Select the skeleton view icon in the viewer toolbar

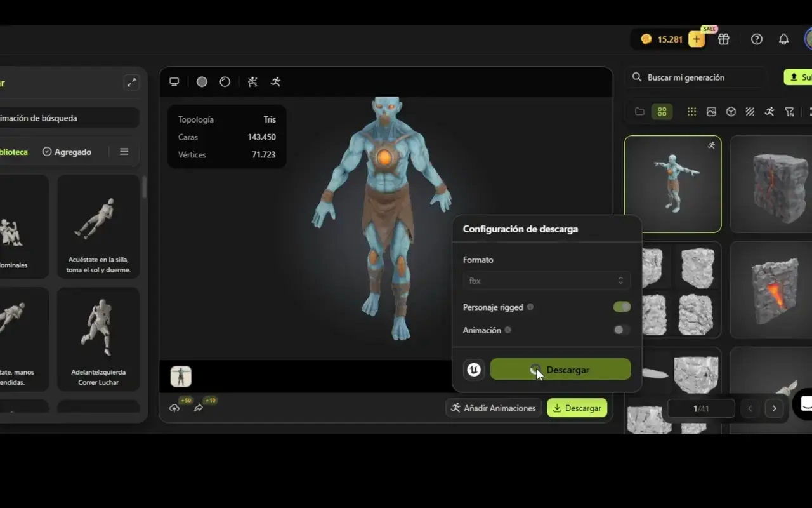[x=252, y=82]
